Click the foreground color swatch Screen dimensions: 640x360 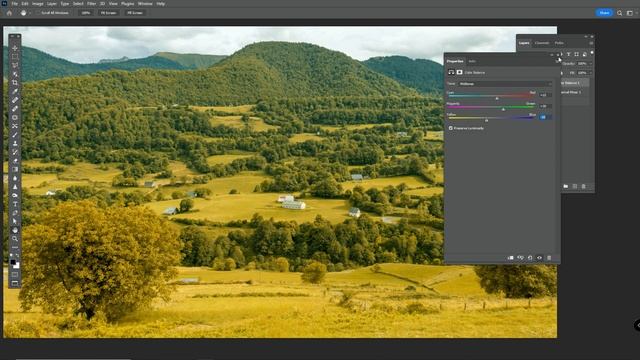click(13, 262)
